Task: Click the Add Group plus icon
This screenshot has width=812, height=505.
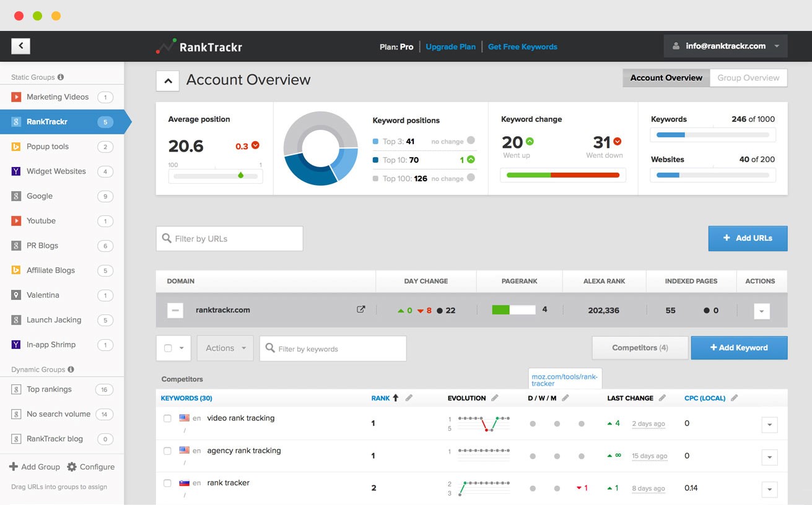Action: pyautogui.click(x=14, y=467)
